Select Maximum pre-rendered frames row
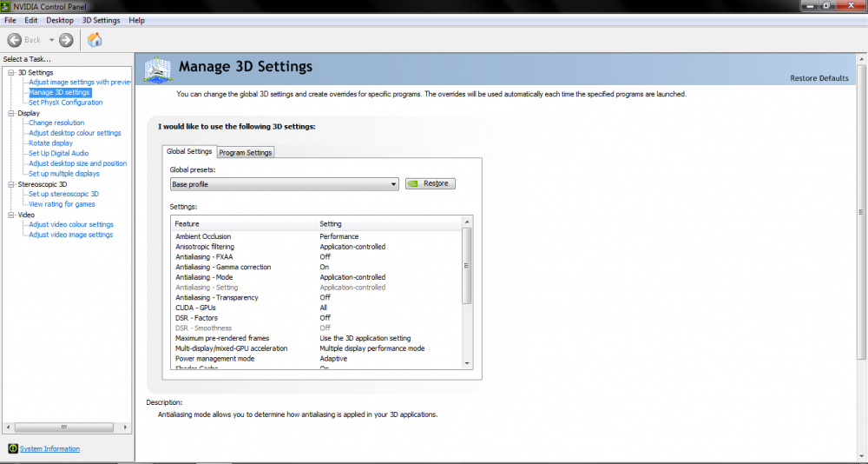Screen dimensions: 868x464 (x=316, y=338)
